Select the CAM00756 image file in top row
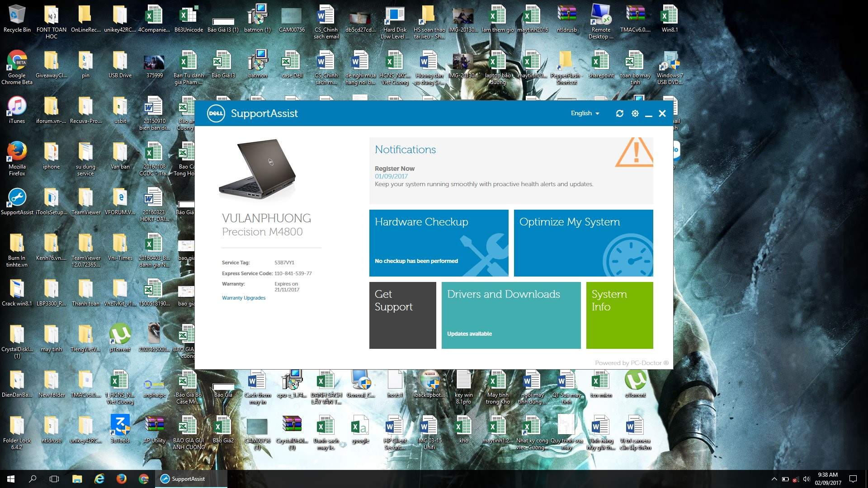Image resolution: width=868 pixels, height=488 pixels. coord(292,19)
